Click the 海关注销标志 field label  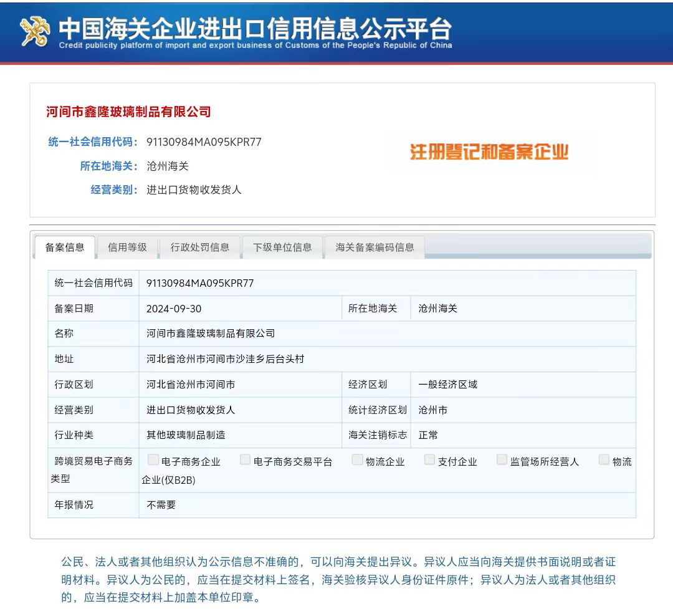(378, 435)
